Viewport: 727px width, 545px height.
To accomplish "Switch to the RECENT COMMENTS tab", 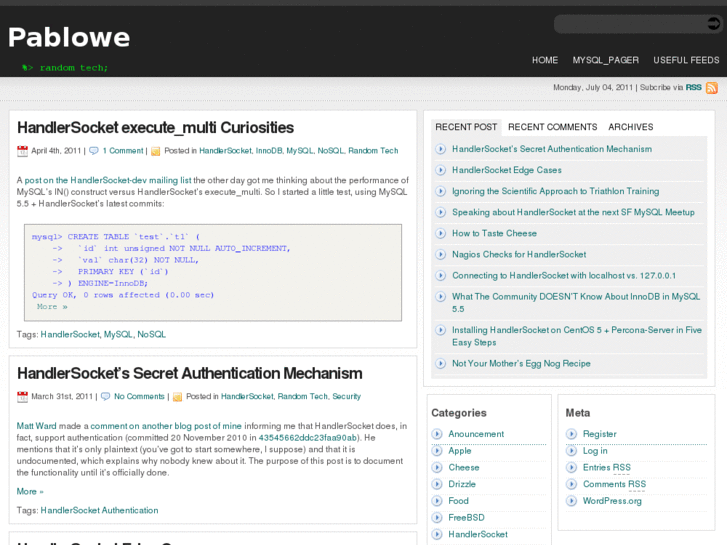I will pyautogui.click(x=553, y=127).
